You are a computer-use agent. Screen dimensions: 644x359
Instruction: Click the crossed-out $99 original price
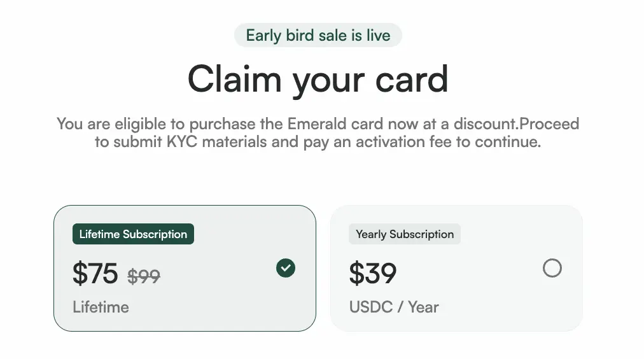coord(144,276)
